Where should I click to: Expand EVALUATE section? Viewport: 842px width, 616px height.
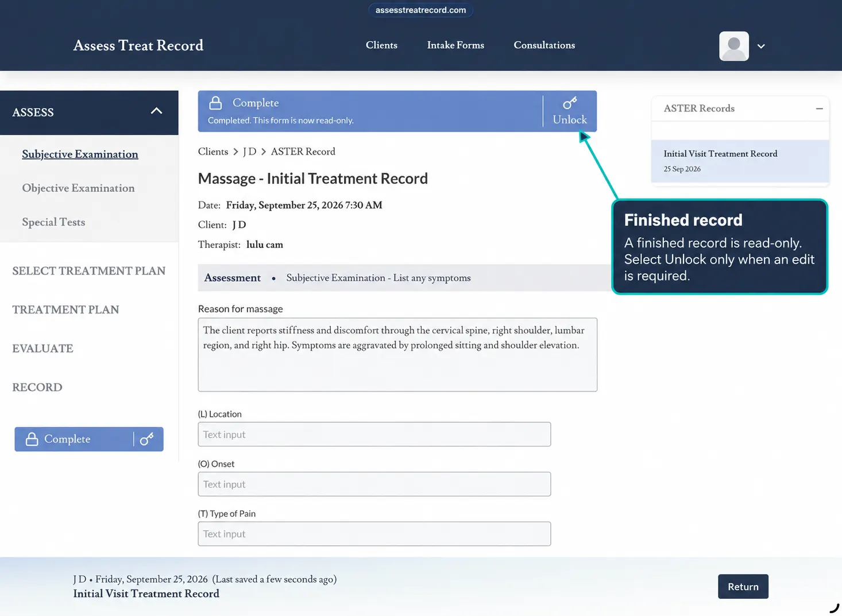[43, 348]
